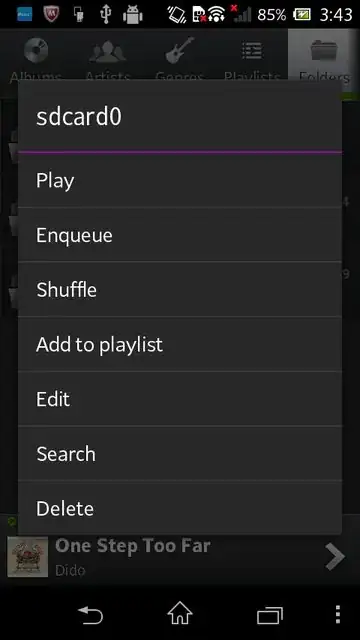Switch to the Artists tab icon
This screenshot has width=360, height=640.
coord(107,51)
